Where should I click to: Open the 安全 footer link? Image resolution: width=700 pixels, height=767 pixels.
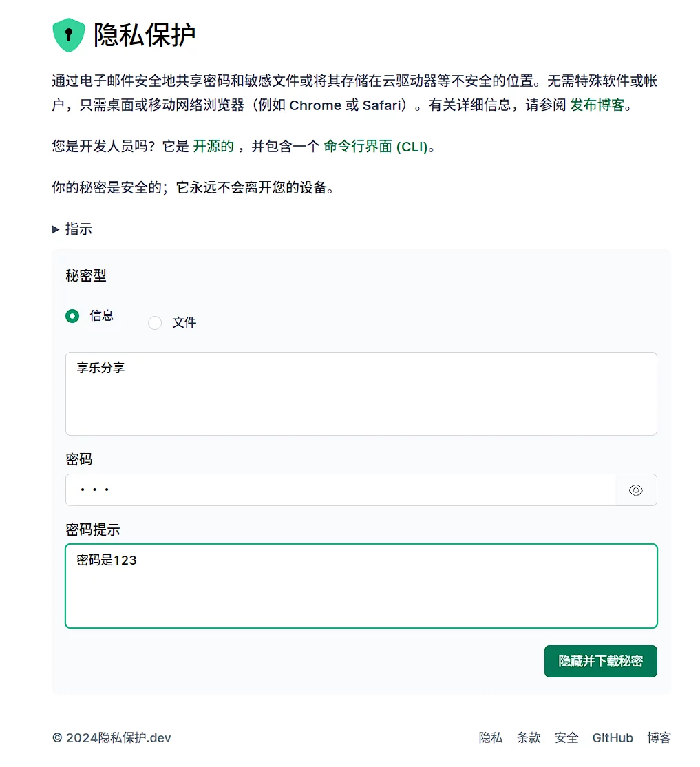pos(566,738)
